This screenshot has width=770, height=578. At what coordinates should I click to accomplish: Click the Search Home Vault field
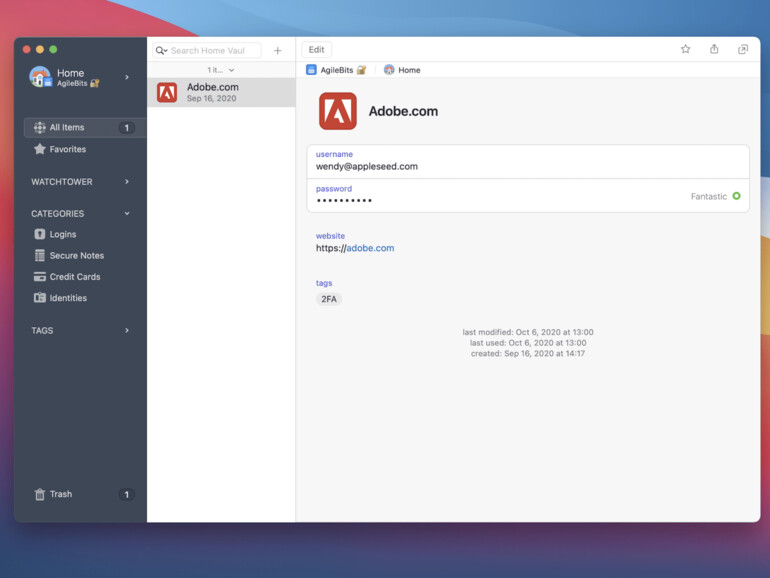coord(208,51)
